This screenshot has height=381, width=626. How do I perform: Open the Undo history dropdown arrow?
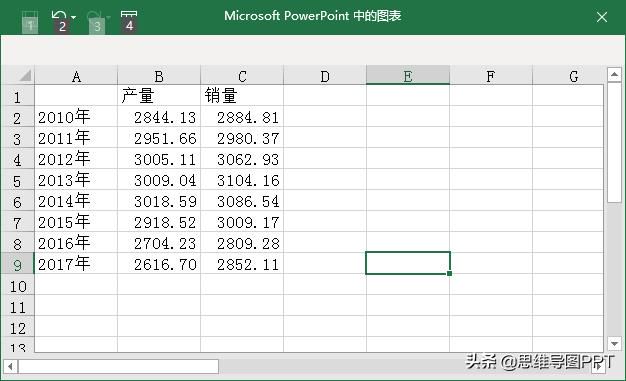coord(73,17)
